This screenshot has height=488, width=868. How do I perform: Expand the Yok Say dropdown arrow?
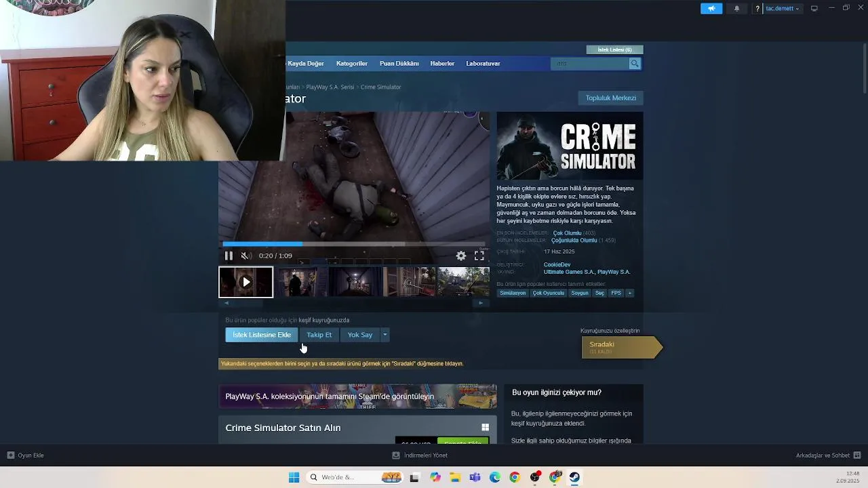coord(384,335)
